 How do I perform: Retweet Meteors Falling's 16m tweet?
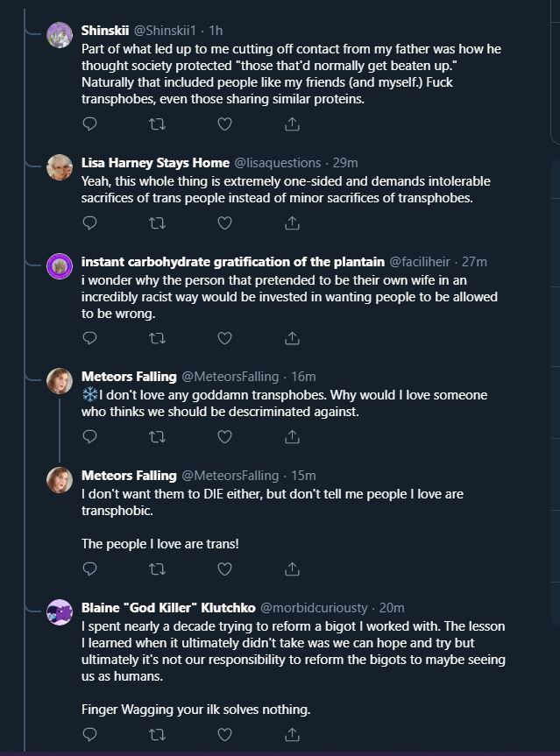[157, 437]
